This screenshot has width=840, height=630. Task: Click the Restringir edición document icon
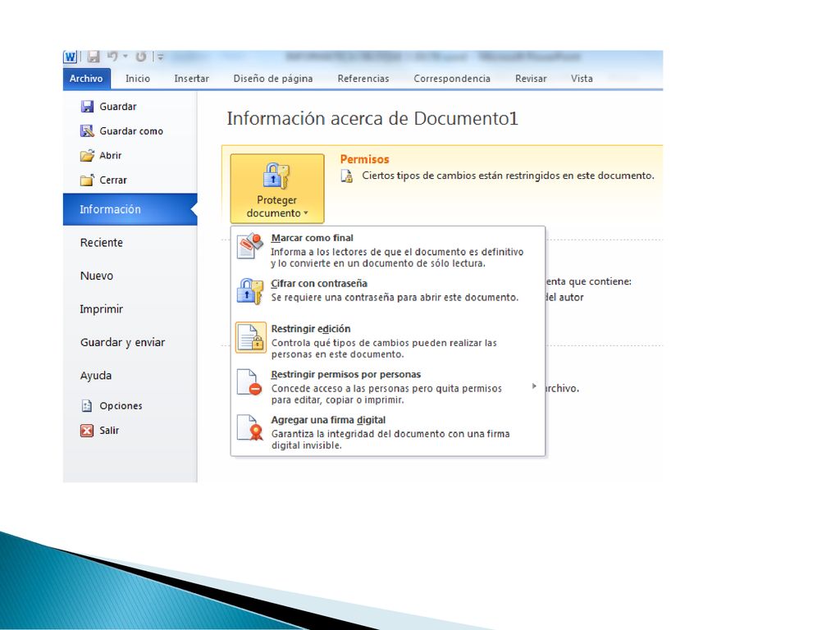click(x=250, y=337)
